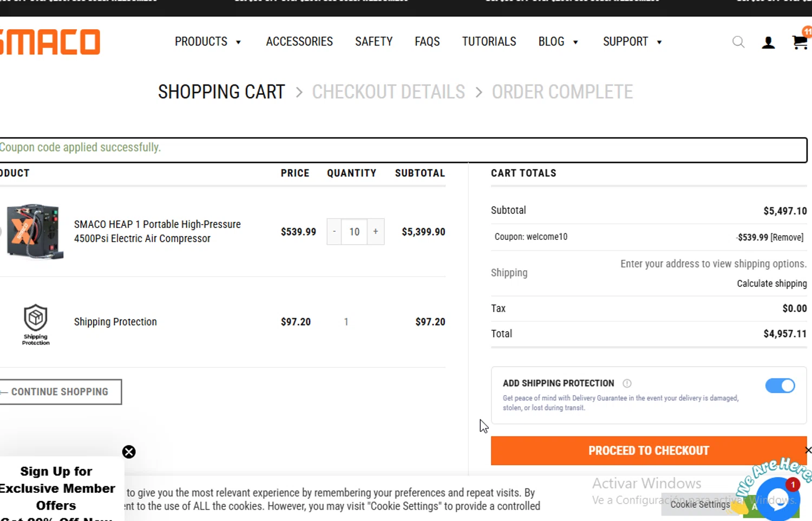Click Calculate shipping link

[771, 283]
